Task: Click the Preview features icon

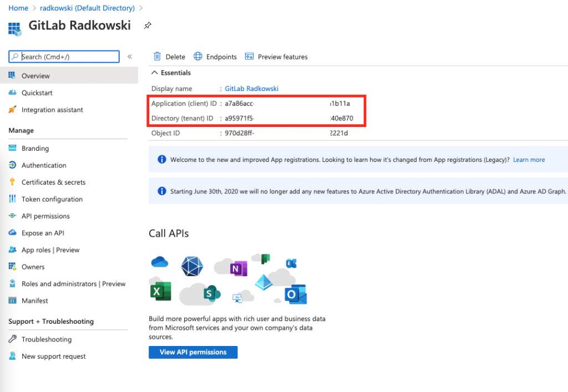Action: click(249, 56)
